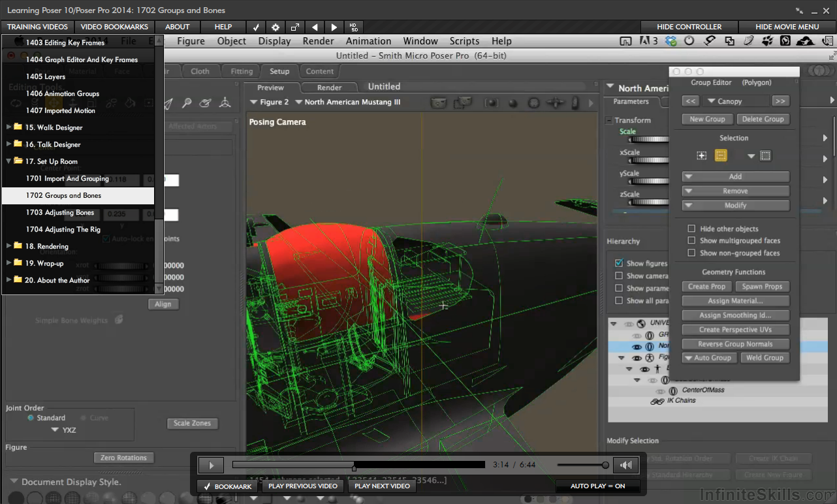
Task: Open the TRAINING VIDEOS menu
Action: [x=37, y=27]
